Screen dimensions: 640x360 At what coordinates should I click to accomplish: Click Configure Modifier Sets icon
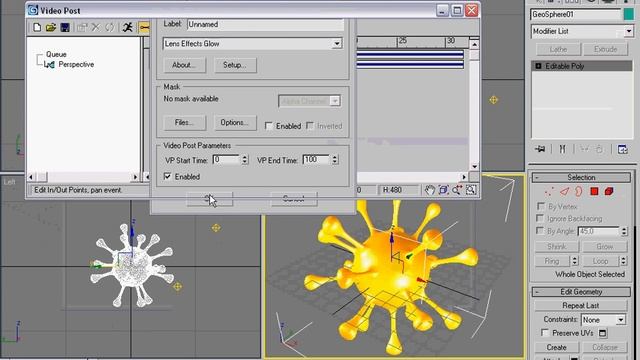622,149
